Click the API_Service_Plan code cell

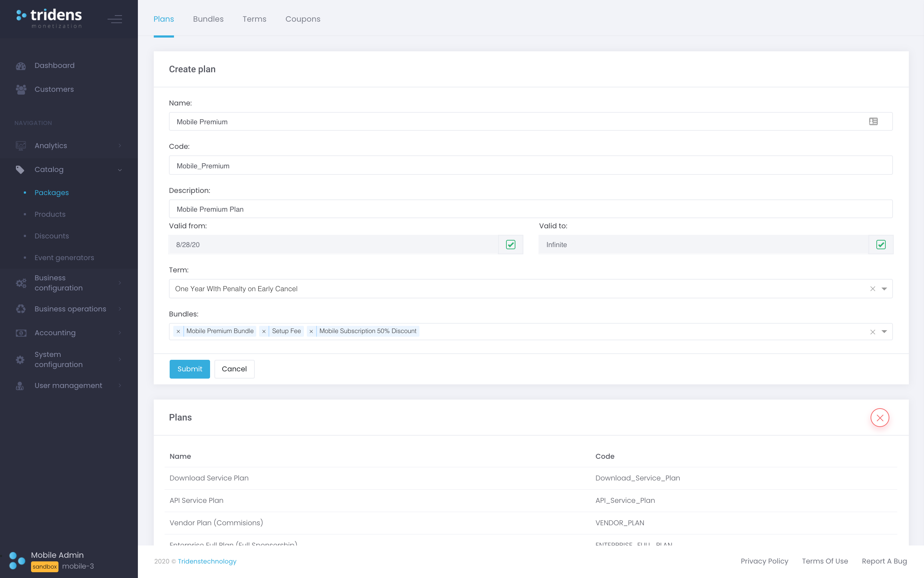[x=625, y=501]
